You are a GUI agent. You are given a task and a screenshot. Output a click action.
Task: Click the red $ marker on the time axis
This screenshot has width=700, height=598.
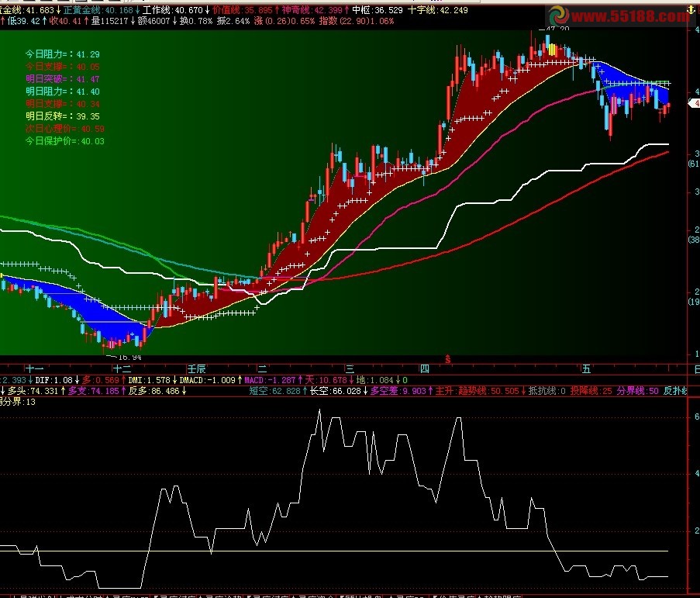point(448,360)
